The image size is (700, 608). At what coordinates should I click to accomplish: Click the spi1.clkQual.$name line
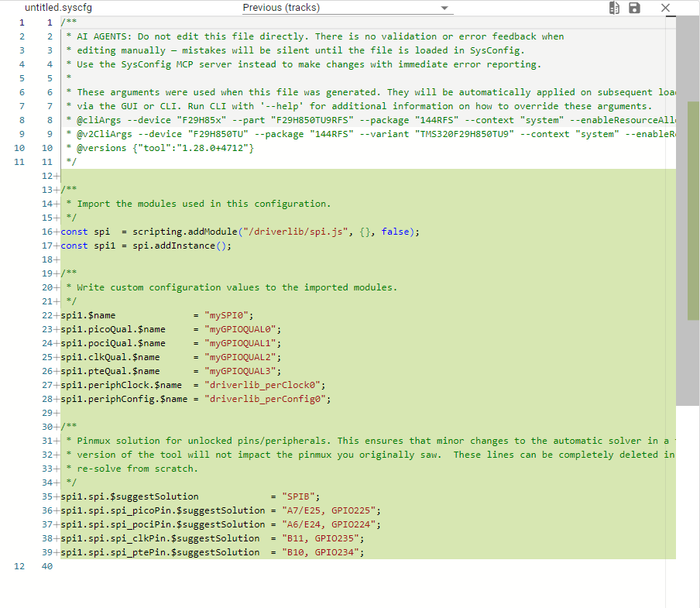pyautogui.click(x=170, y=357)
